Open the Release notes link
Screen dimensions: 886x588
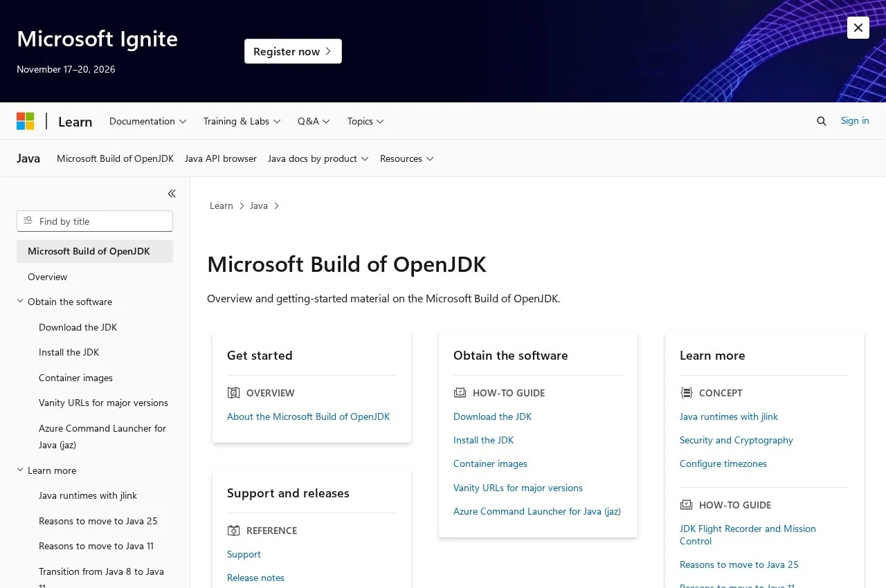(x=255, y=578)
